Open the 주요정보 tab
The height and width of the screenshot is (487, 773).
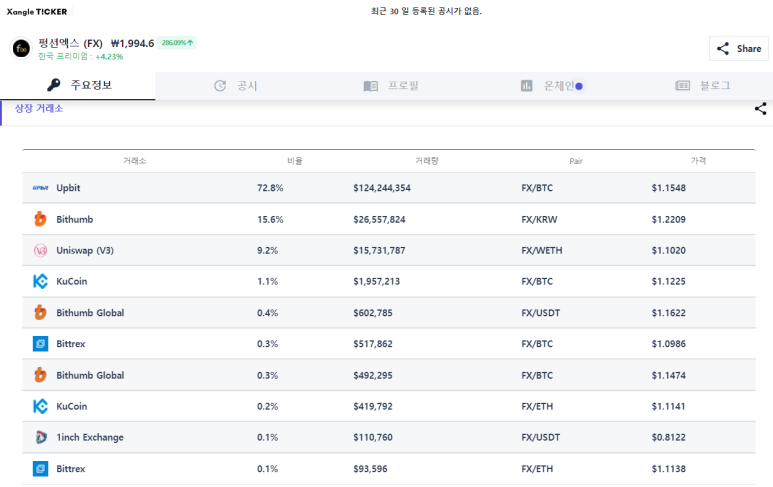pyautogui.click(x=78, y=85)
